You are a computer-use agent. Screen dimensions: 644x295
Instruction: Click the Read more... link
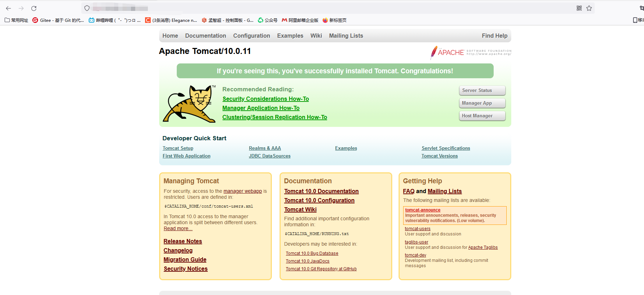(x=178, y=228)
